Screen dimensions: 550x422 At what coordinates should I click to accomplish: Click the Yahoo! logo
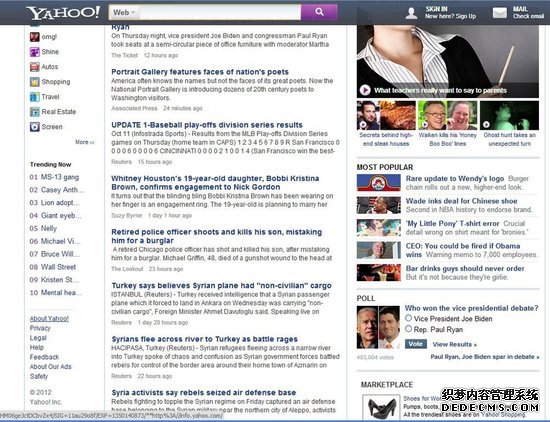pos(63,13)
